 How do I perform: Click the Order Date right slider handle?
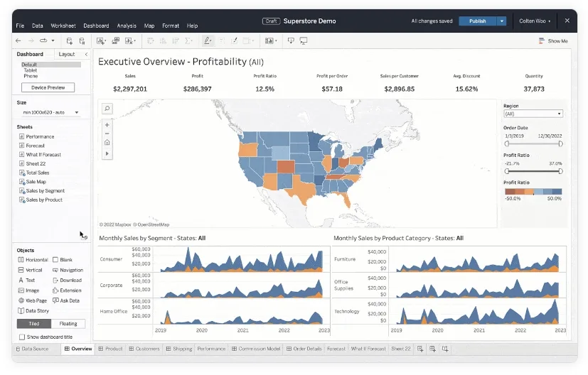(560, 144)
